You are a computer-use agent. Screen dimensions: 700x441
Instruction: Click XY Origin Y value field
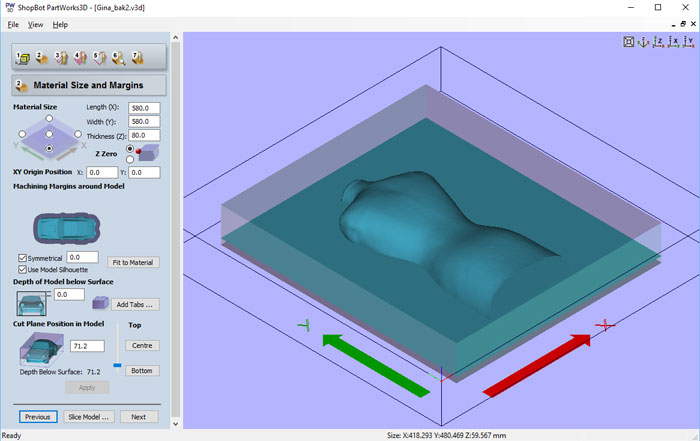(144, 172)
